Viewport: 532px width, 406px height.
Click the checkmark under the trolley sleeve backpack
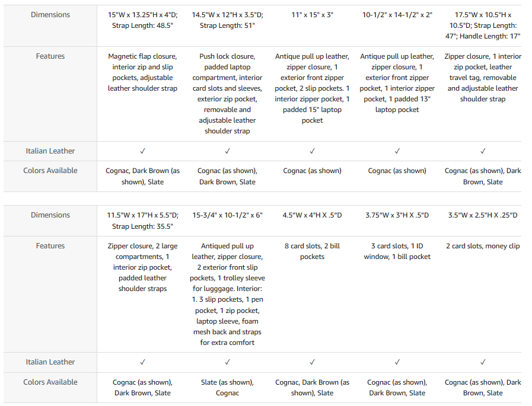click(228, 362)
